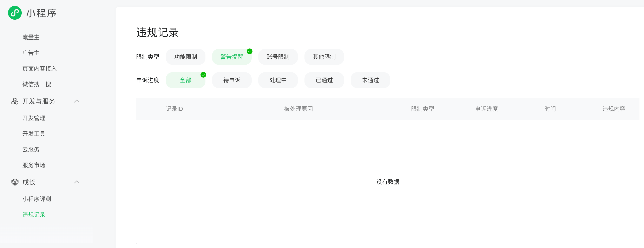Image resolution: width=644 pixels, height=248 pixels.
Task: Open the 云服务 sidebar link
Action: click(x=31, y=150)
